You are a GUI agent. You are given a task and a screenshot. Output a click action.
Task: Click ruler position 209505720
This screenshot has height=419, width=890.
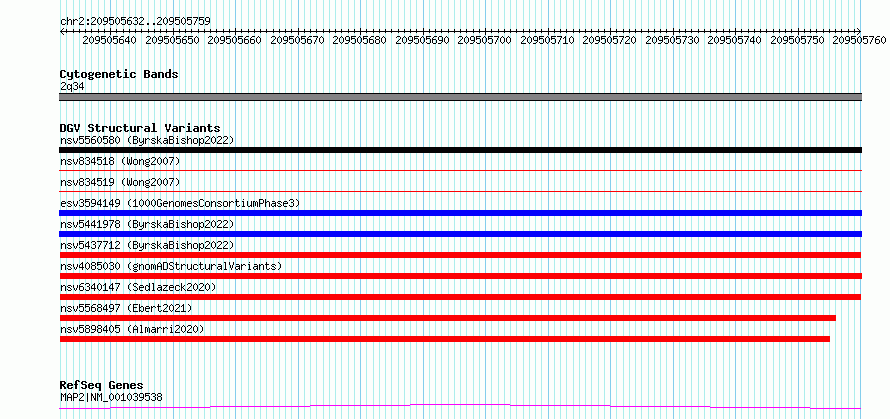tap(610, 40)
